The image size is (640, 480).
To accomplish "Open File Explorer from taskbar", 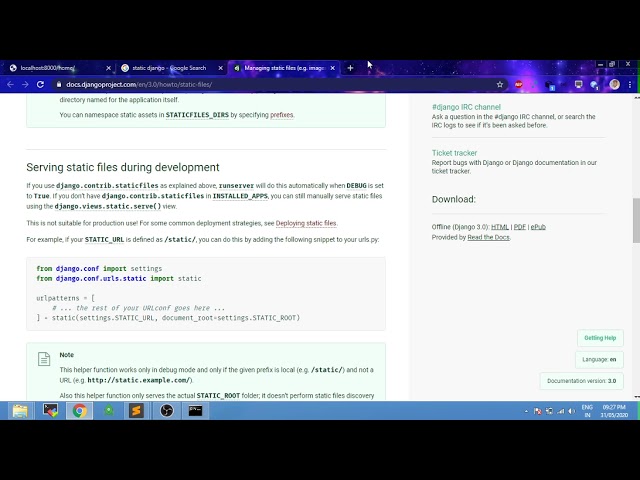I will (20, 411).
